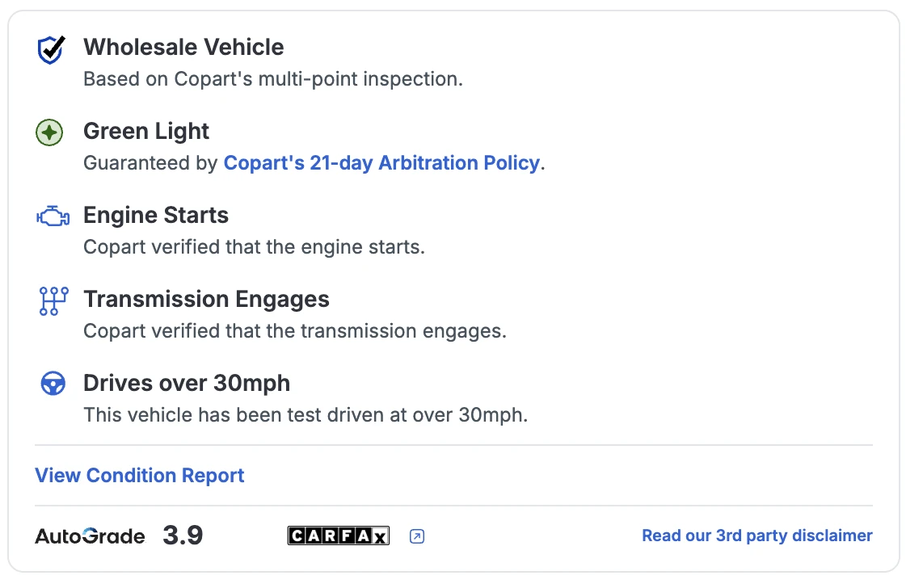Click the steering wheel icon
Viewport: 923px width, 588px height.
53,384
